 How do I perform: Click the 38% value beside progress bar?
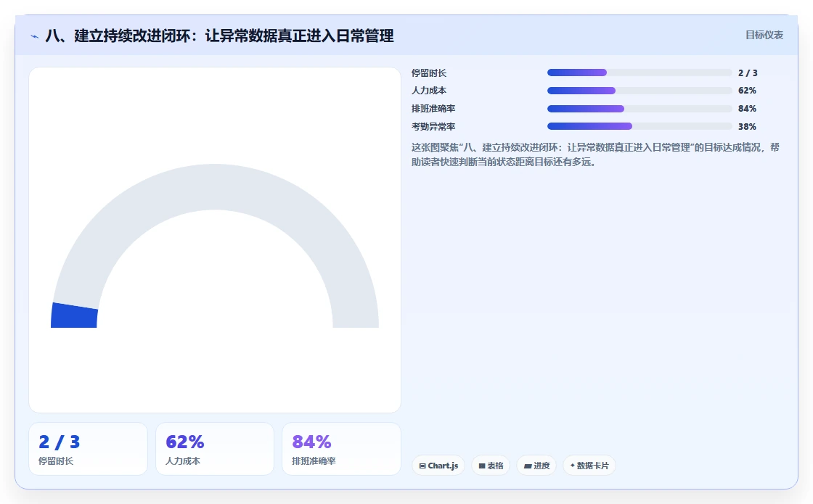click(x=747, y=127)
